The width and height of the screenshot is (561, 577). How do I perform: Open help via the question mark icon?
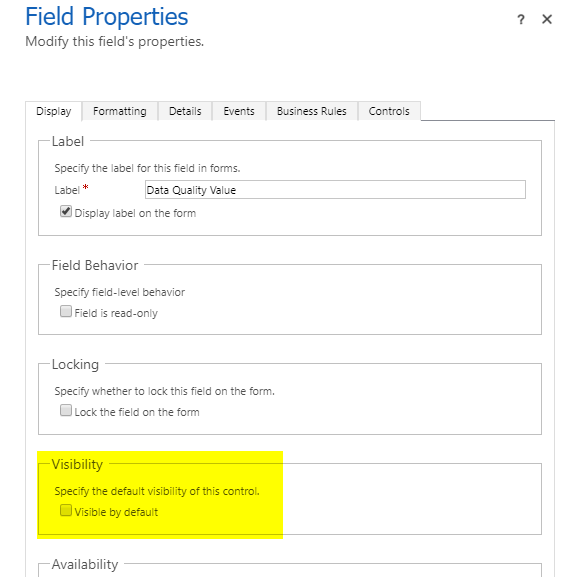pos(521,20)
